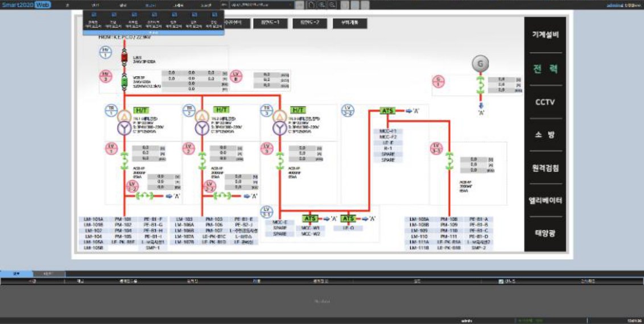This screenshot has width=644, height=324.
Task: Click the LV 2 circle marker
Action: pyautogui.click(x=189, y=148)
